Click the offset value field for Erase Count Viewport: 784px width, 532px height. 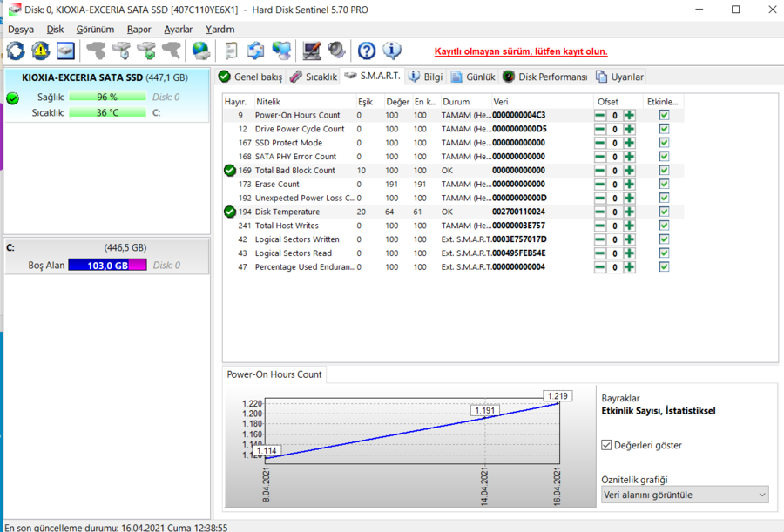tap(615, 185)
